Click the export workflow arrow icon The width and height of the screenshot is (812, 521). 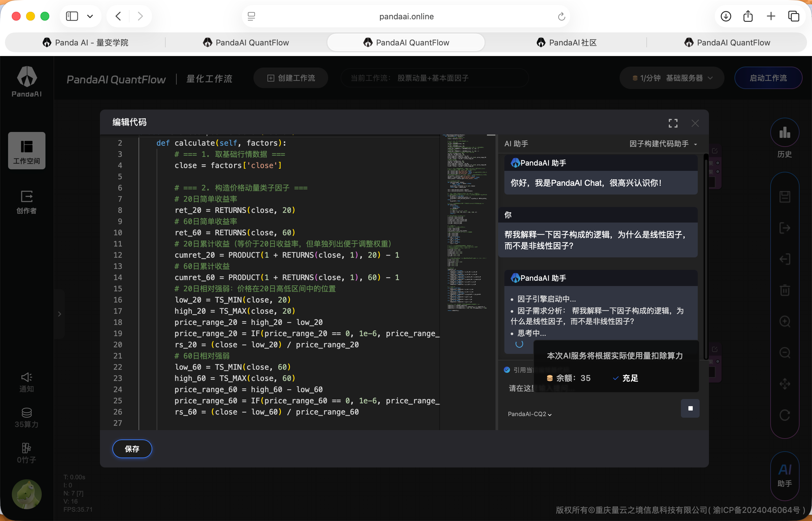click(x=785, y=228)
